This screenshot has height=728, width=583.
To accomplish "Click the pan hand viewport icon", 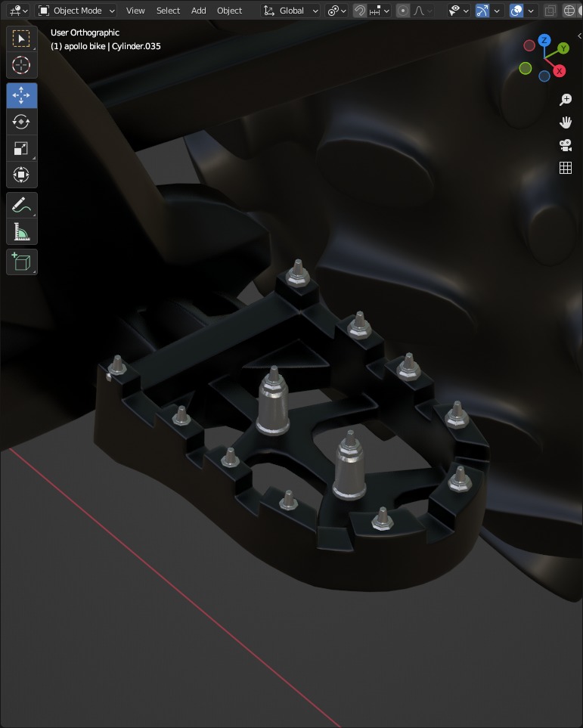I will 566,122.
